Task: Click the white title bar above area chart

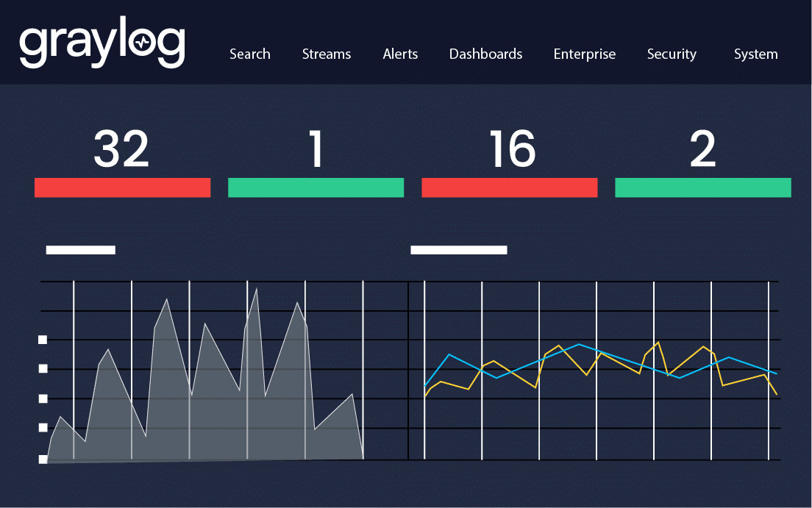Action: coord(81,250)
